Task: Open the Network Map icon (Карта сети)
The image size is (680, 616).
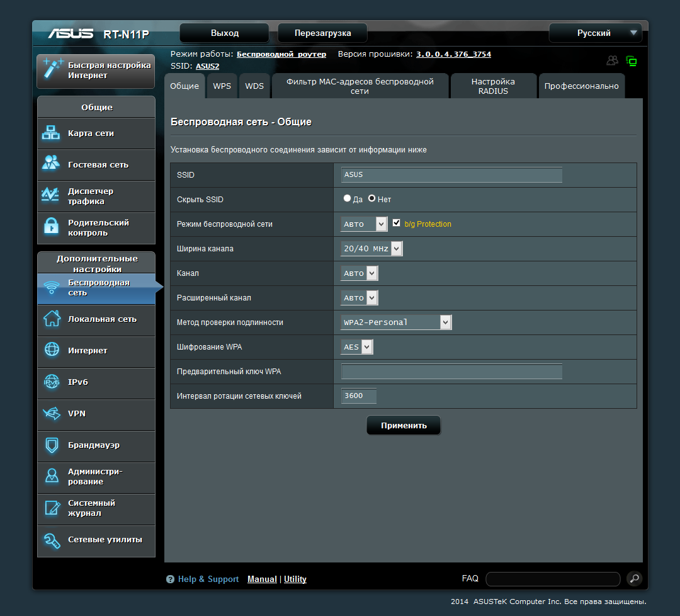Action: coord(51,133)
